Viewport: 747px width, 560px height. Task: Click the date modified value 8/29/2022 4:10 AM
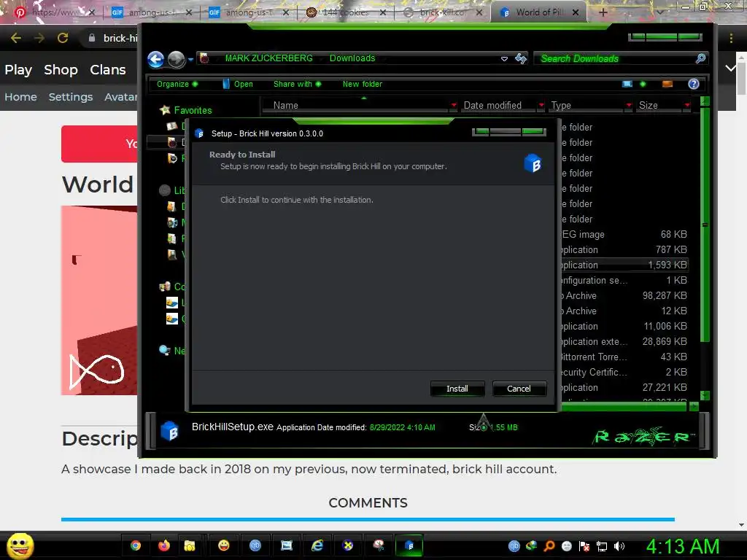(402, 427)
